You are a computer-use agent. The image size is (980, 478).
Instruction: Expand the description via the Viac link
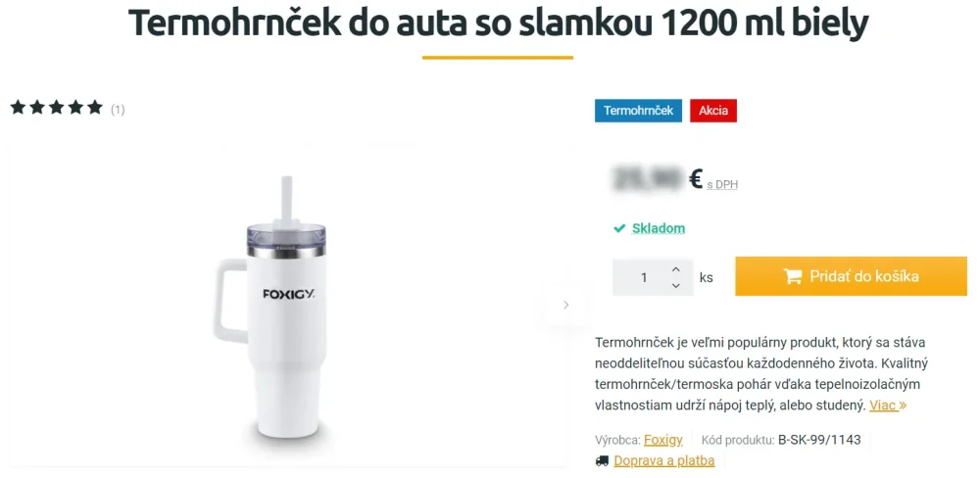coord(888,406)
